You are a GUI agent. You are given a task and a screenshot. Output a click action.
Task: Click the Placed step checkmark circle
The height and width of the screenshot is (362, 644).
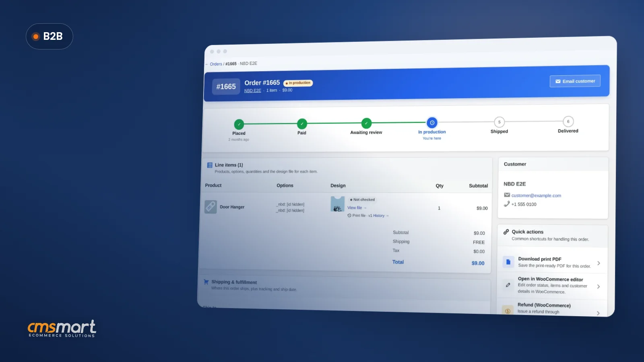[x=239, y=124]
